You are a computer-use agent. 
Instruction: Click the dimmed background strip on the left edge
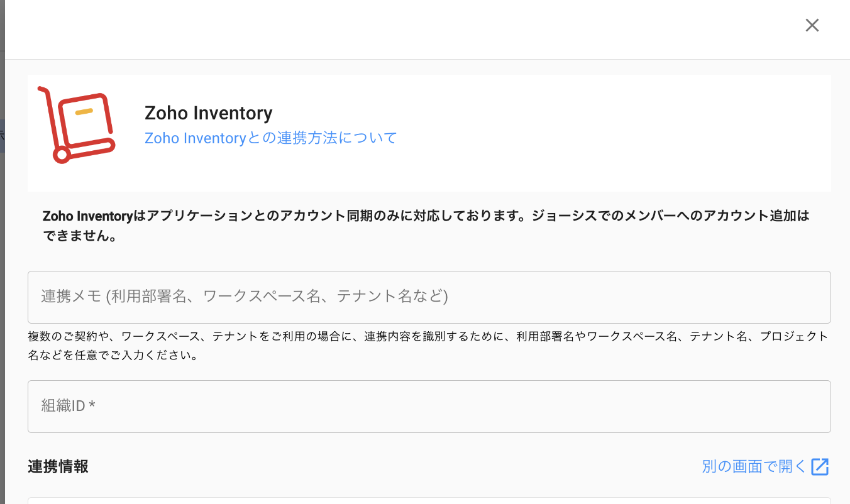[2, 251]
